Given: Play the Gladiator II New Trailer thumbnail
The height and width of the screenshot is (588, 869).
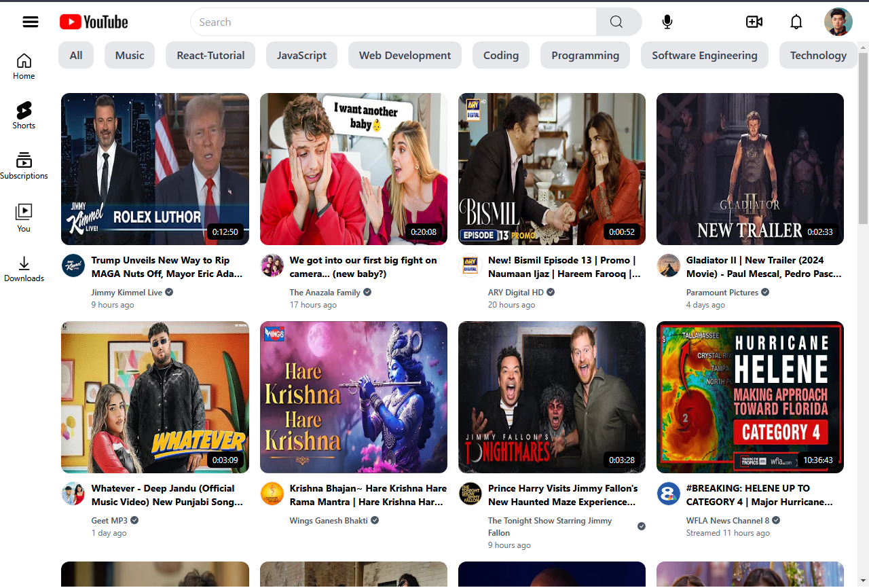Looking at the screenshot, I should [x=750, y=169].
